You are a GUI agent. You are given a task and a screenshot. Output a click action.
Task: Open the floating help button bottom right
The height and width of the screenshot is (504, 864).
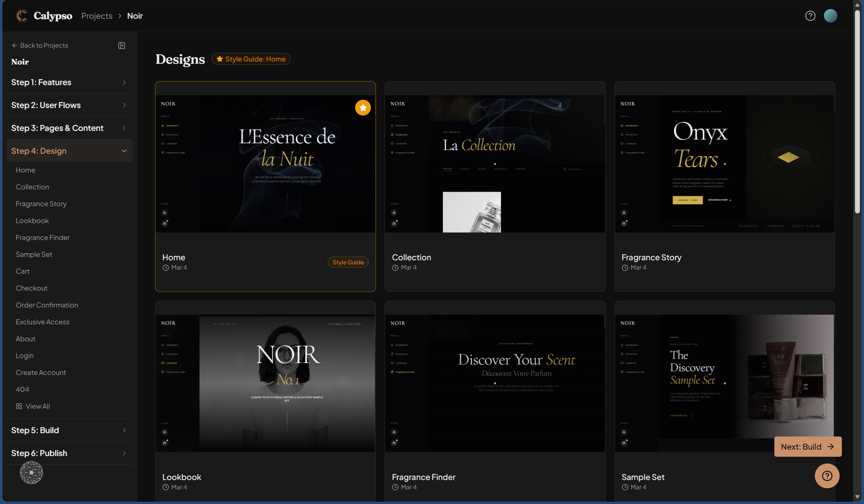(827, 475)
